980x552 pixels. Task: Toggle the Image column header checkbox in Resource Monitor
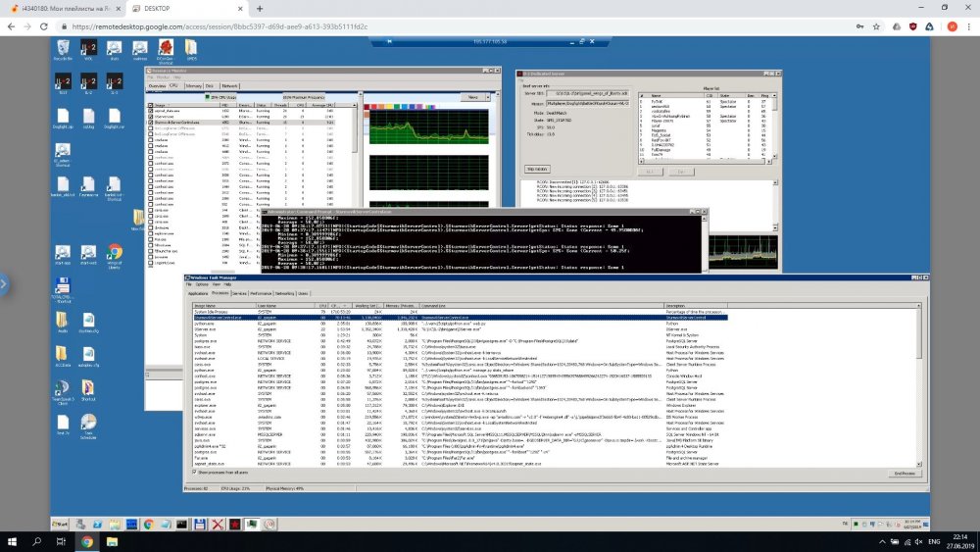click(x=150, y=105)
